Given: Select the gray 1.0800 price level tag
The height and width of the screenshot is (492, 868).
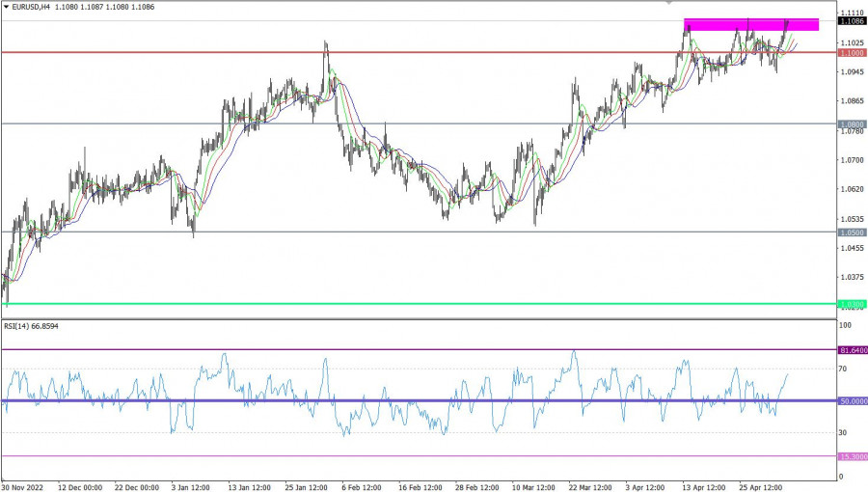Looking at the screenshot, I should (852, 124).
